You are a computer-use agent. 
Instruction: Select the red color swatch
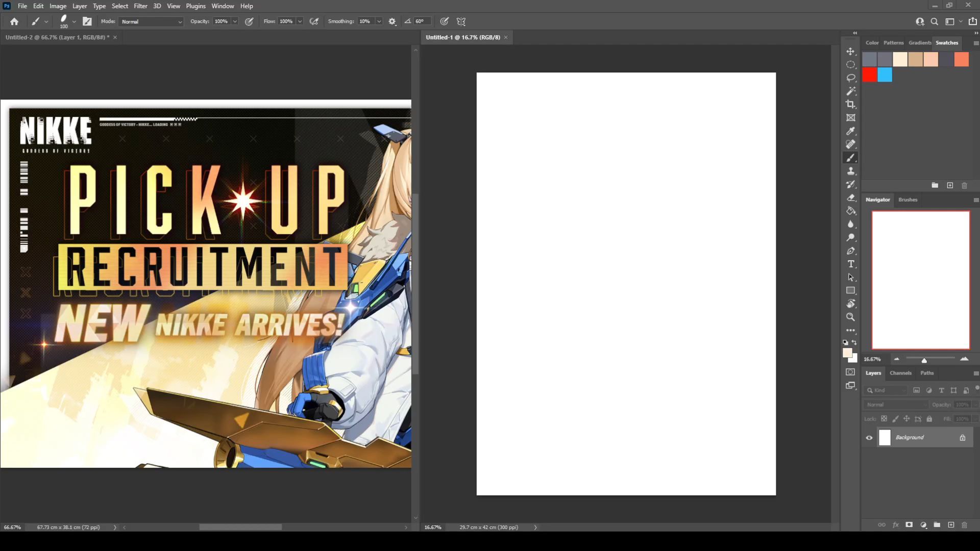(870, 75)
